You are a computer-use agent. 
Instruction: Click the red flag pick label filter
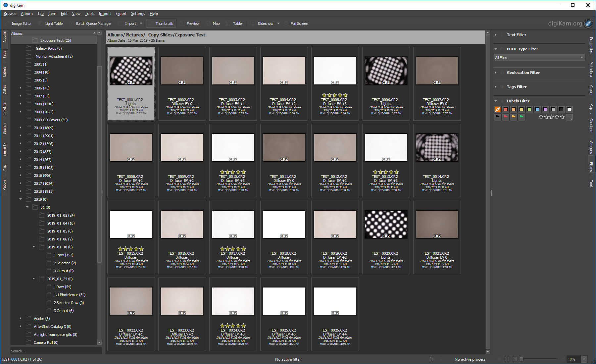click(x=506, y=117)
